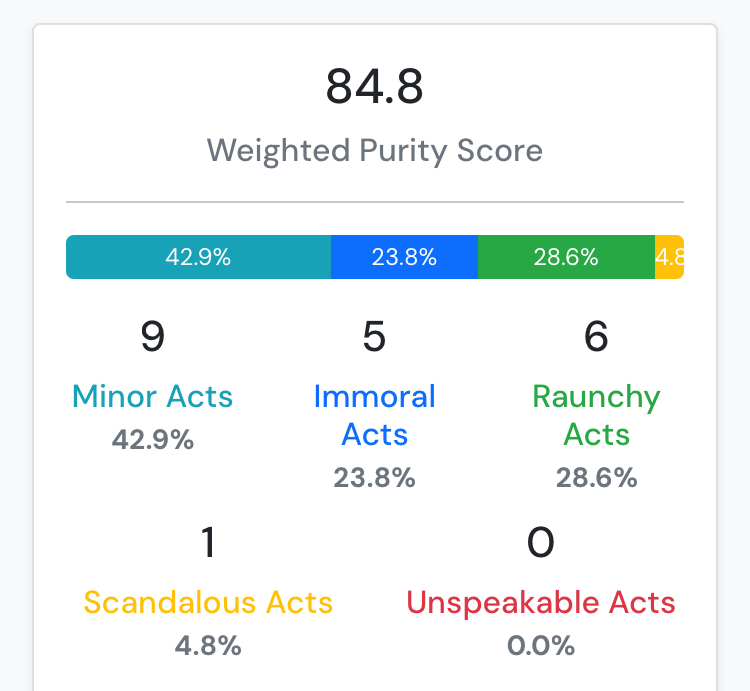
Task: Click the Raunchy Acts count of 6
Action: [x=596, y=337]
